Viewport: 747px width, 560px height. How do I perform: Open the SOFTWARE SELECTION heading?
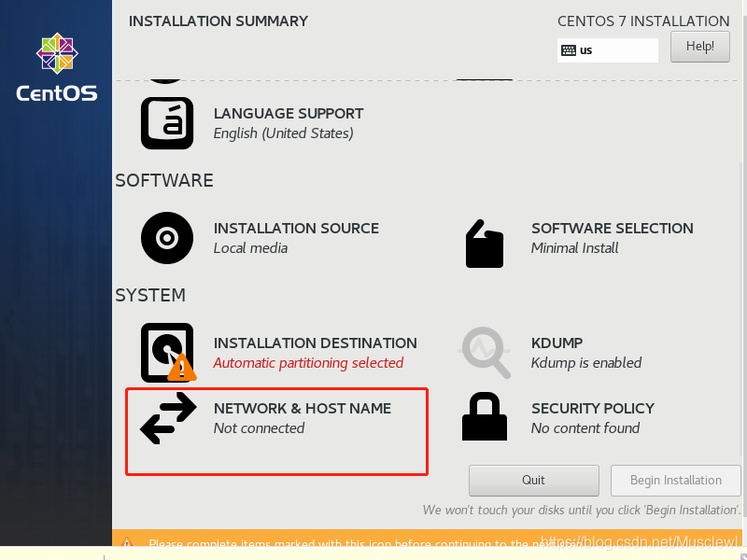[613, 229]
